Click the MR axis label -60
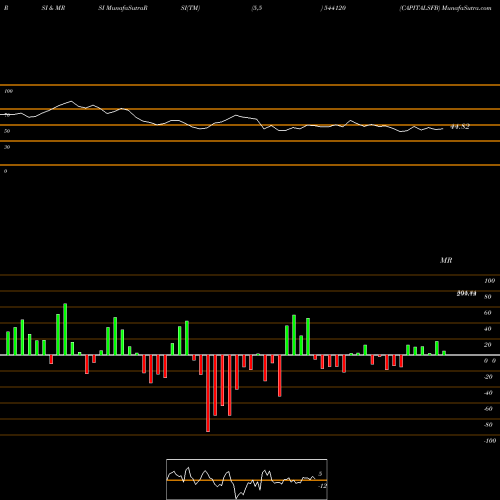Image resolution: width=500 pixels, height=500 pixels. [x=488, y=409]
